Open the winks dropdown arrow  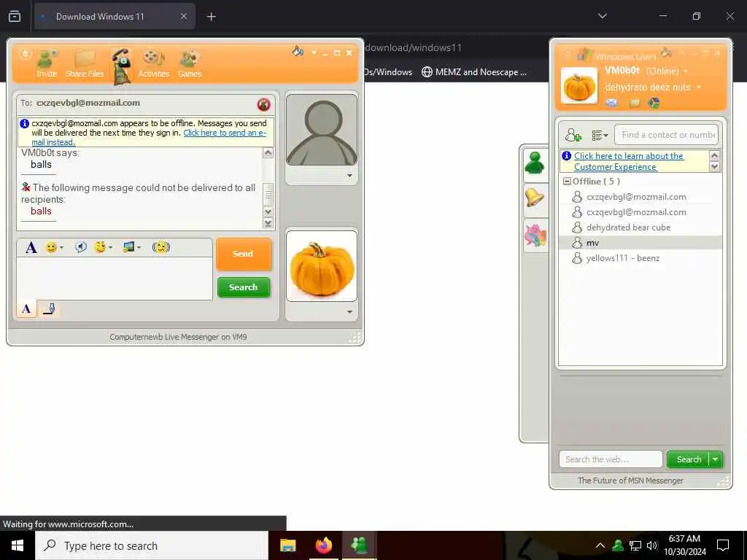click(111, 248)
